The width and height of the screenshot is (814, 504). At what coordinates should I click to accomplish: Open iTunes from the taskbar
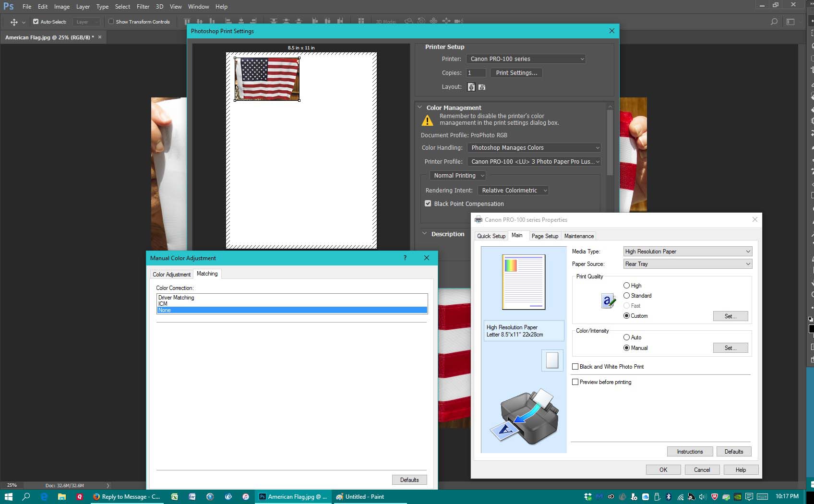pos(245,497)
